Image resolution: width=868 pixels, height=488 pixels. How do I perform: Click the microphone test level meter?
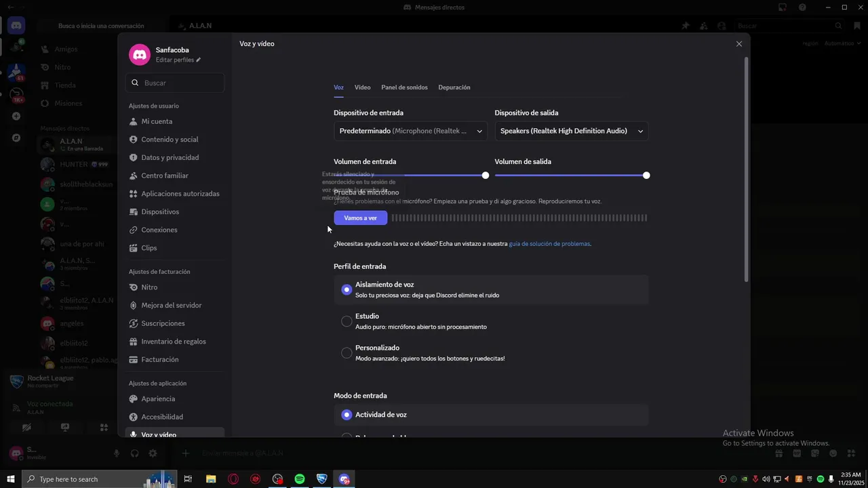[x=519, y=218]
